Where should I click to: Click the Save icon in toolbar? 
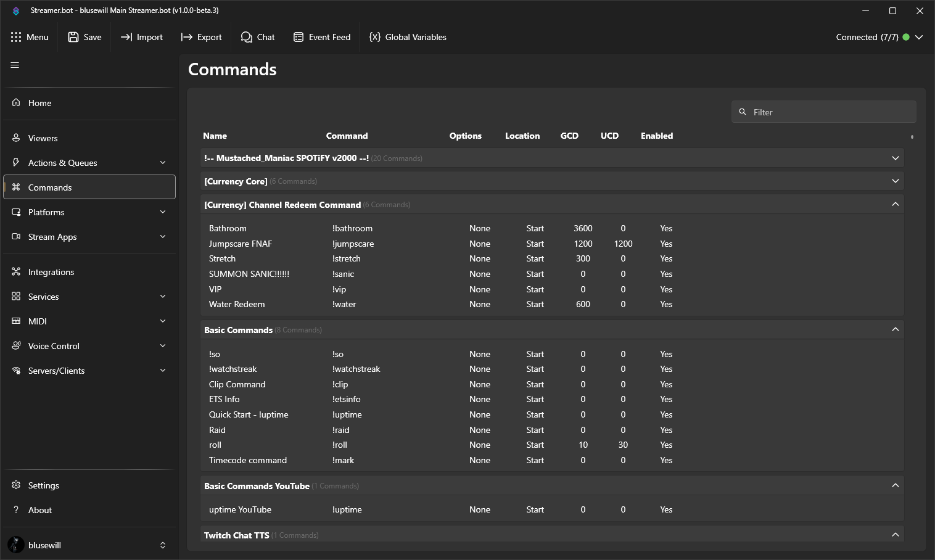click(73, 37)
